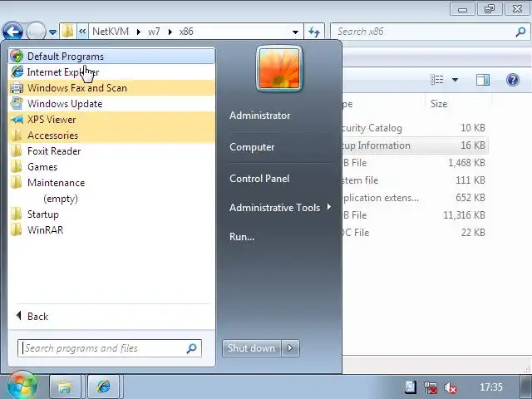Click the Windows Fax and Scan icon
532x399 pixels.
[17, 88]
